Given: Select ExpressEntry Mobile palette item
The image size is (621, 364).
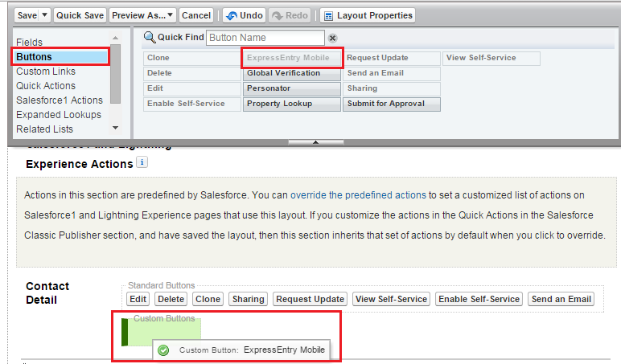Looking at the screenshot, I should click(x=292, y=58).
